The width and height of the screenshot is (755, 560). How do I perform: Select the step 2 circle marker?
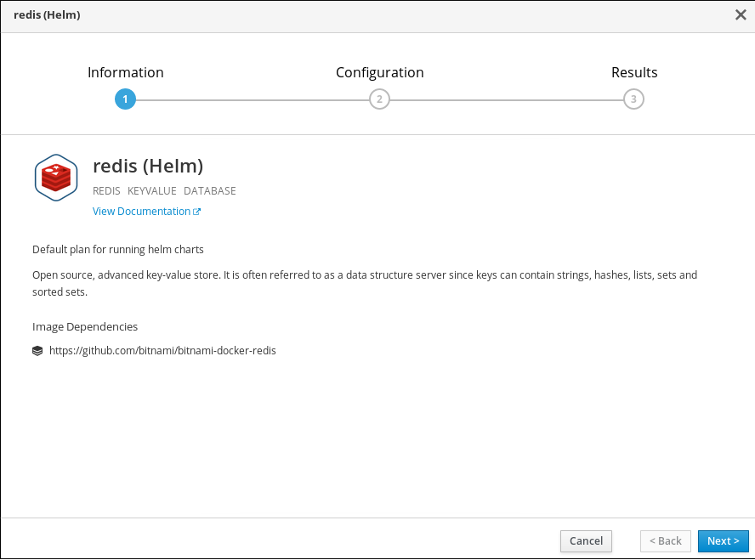pyautogui.click(x=379, y=99)
